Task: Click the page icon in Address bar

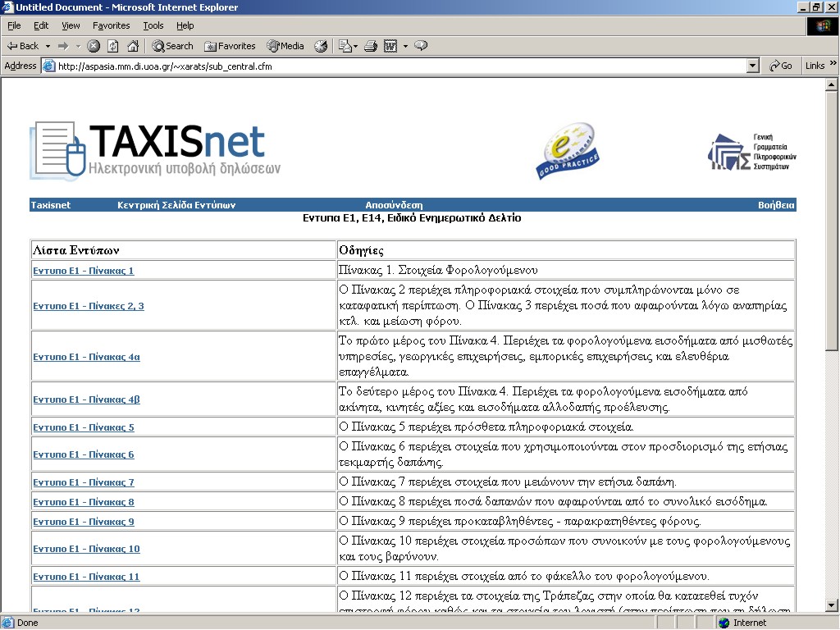Action: [48, 66]
